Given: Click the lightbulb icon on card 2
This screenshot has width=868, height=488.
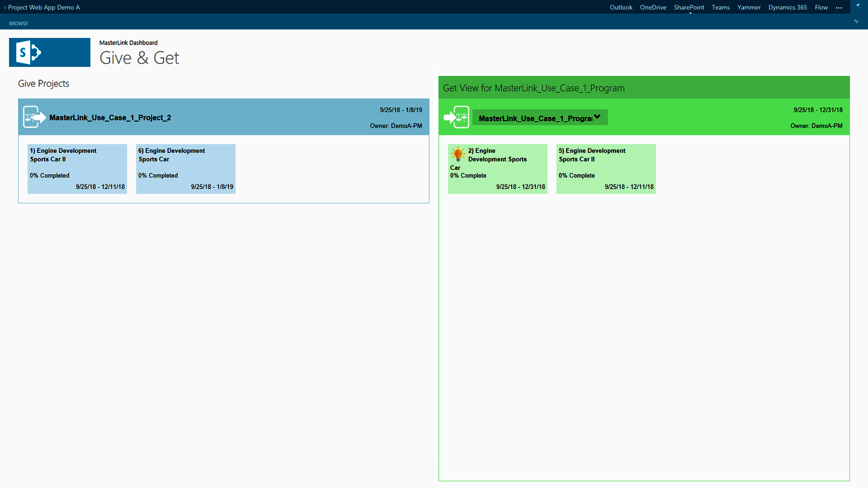Looking at the screenshot, I should click(x=458, y=154).
